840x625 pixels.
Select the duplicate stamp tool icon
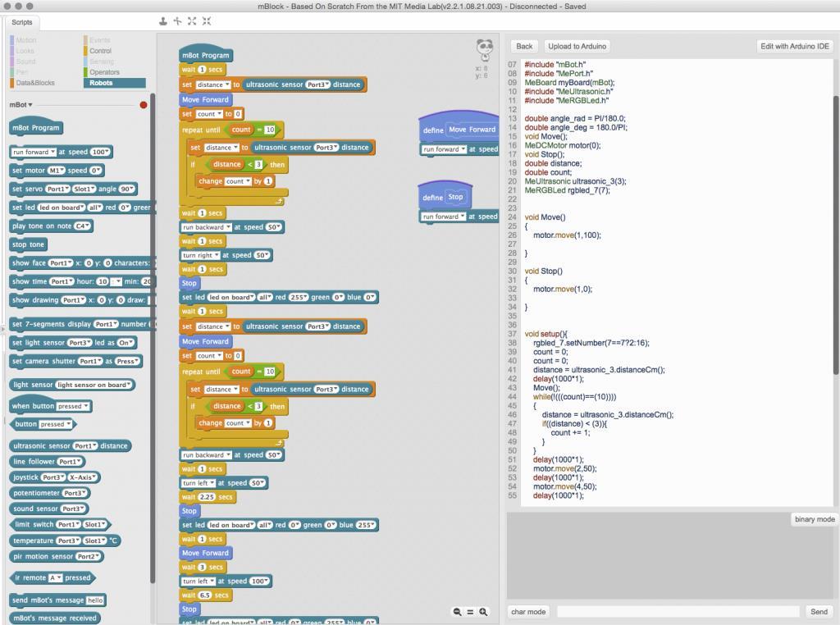coord(163,21)
